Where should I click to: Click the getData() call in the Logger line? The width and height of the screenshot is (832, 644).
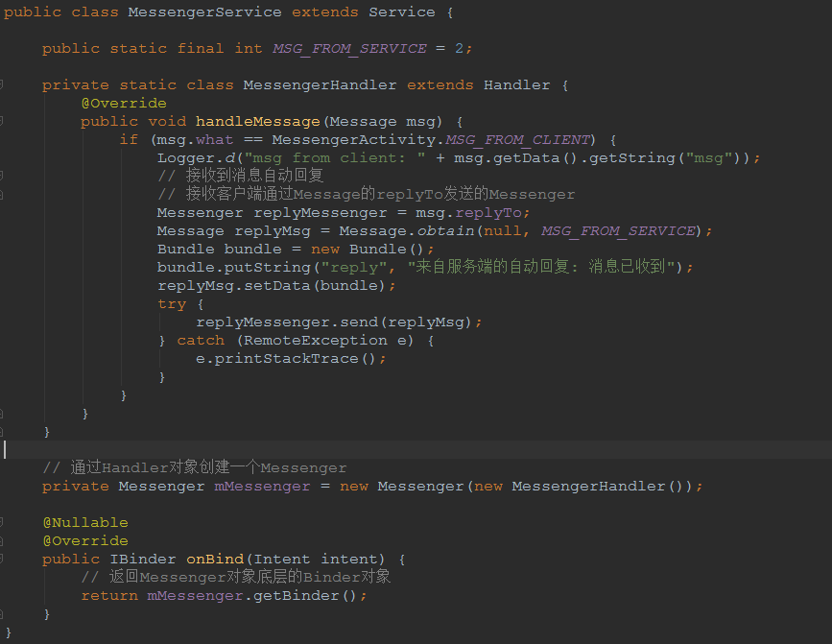(x=535, y=158)
